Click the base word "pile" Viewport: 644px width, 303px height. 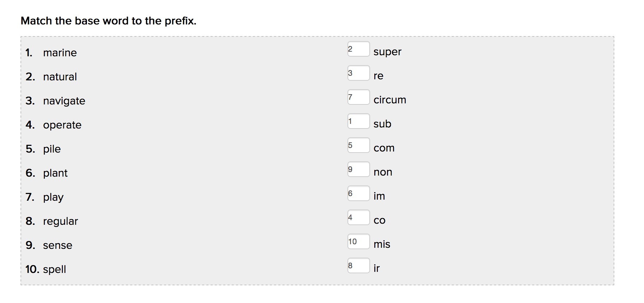pos(52,149)
